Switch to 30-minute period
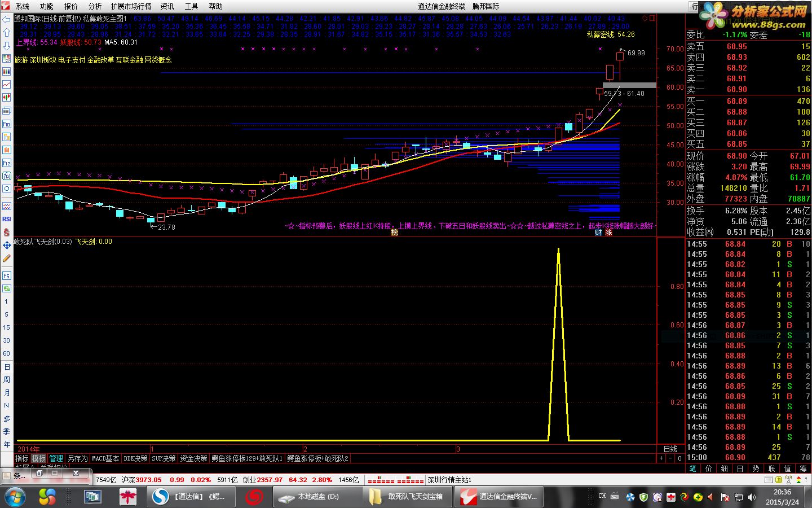 point(7,340)
